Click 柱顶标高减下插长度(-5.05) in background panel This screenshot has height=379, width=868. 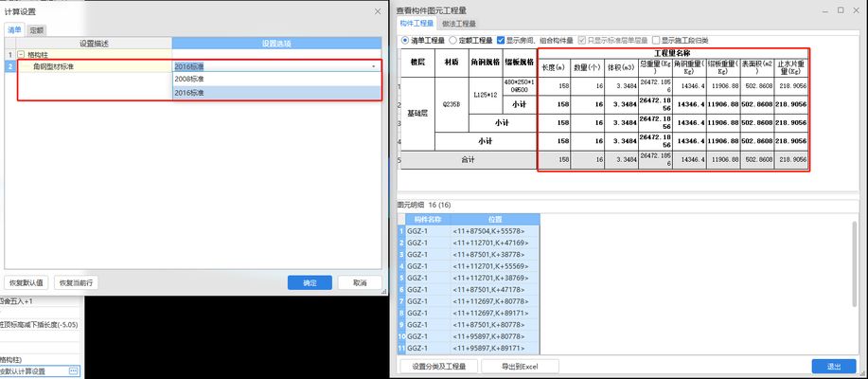click(39, 325)
